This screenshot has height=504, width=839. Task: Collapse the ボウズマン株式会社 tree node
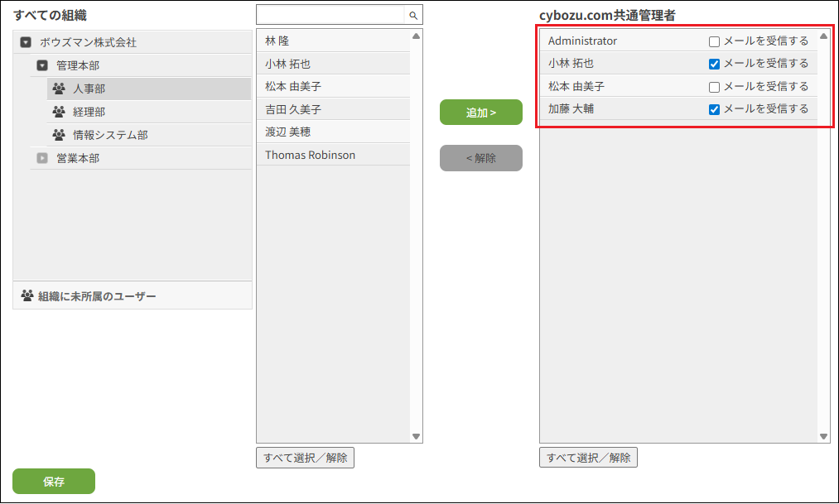tap(26, 42)
